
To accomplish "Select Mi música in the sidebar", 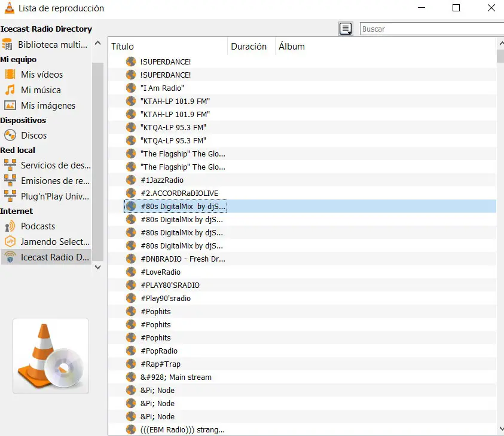I will (46, 90).
